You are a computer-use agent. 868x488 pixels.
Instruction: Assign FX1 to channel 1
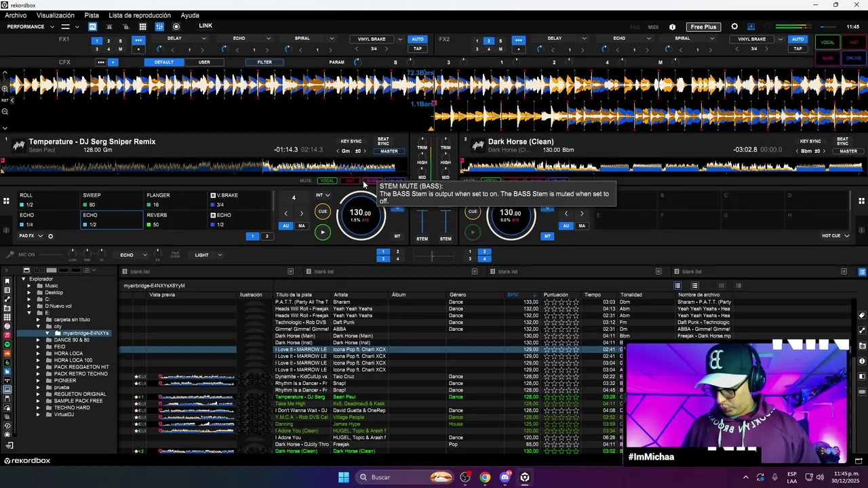pos(98,41)
